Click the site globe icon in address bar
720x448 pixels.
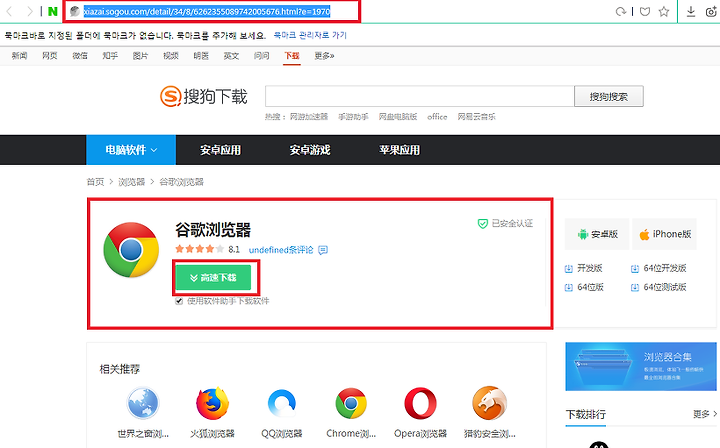point(75,11)
